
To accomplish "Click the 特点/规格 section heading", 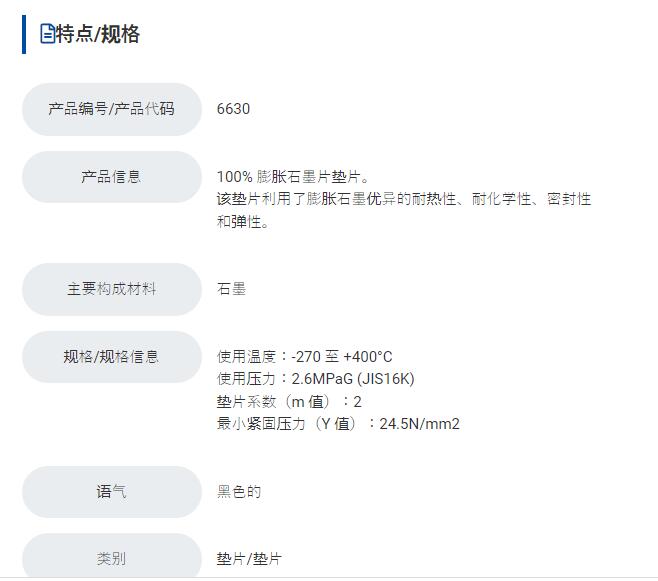I will 98,34.
